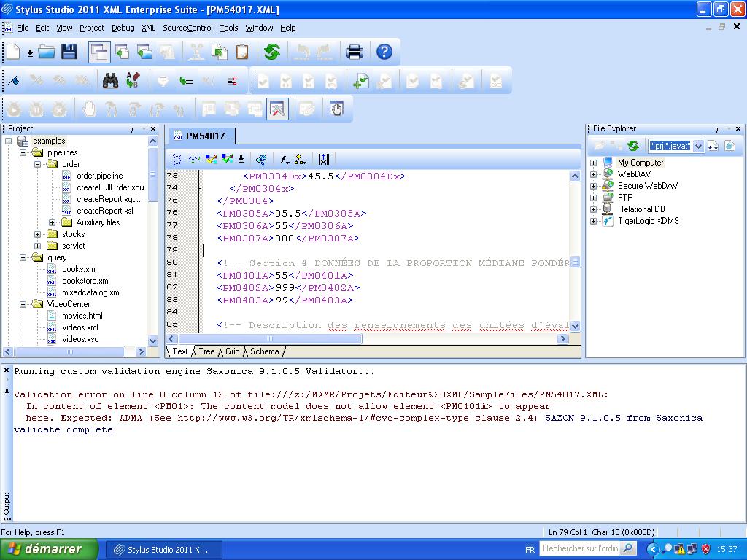Image resolution: width=747 pixels, height=560 pixels.
Task: Collapse the pipelines folder
Action: tap(23, 153)
